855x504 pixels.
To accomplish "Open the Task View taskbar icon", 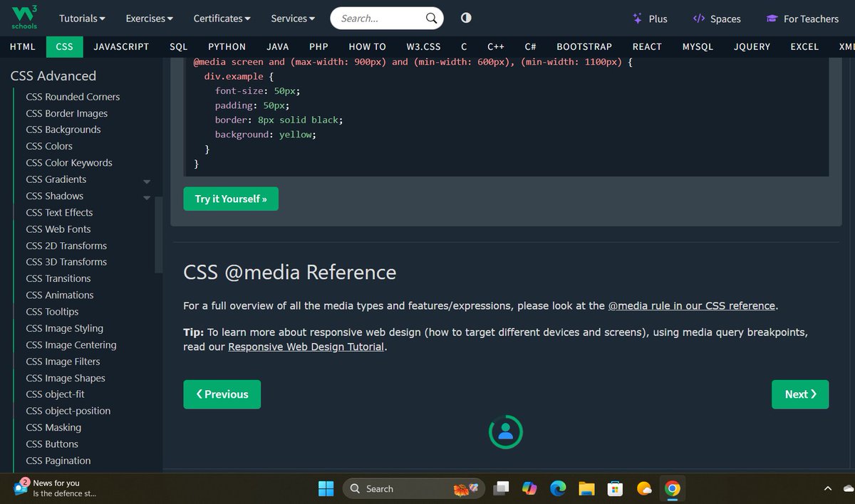I will pyautogui.click(x=502, y=488).
